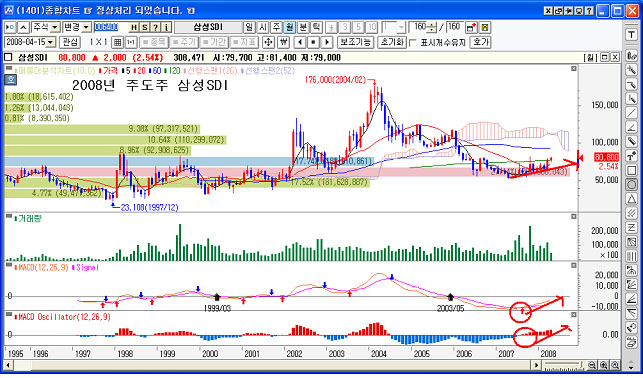The image size is (643, 378).
Task: Click the Won currency icon in the toolbar
Action: click(x=283, y=42)
